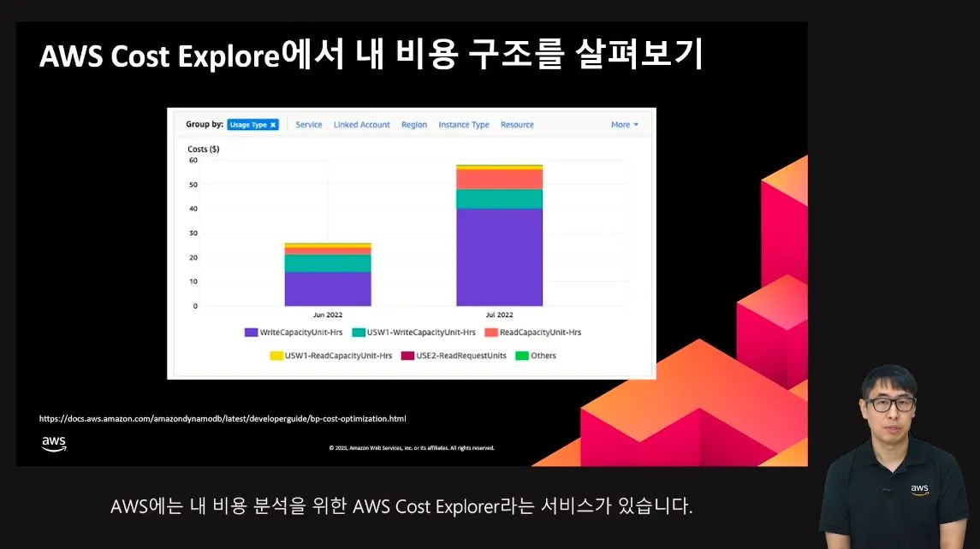Screen dimensions: 980x549
Task: Group costs by Region
Action: pos(413,125)
